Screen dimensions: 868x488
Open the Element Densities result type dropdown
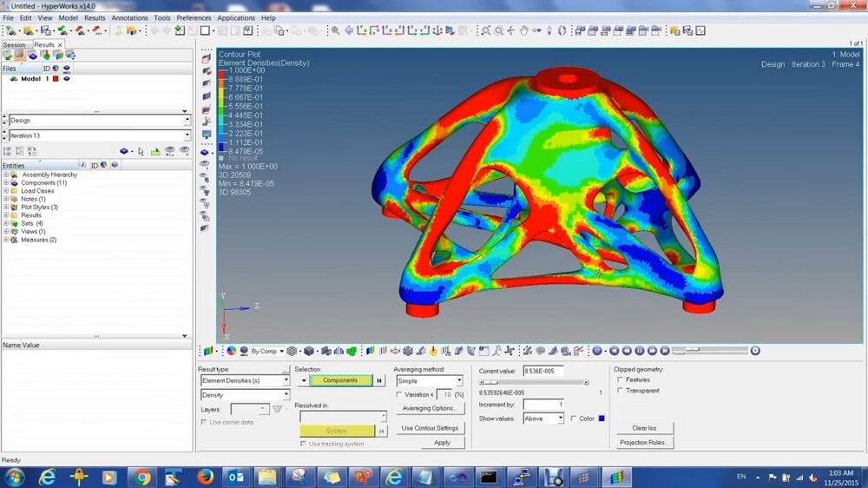click(x=286, y=381)
